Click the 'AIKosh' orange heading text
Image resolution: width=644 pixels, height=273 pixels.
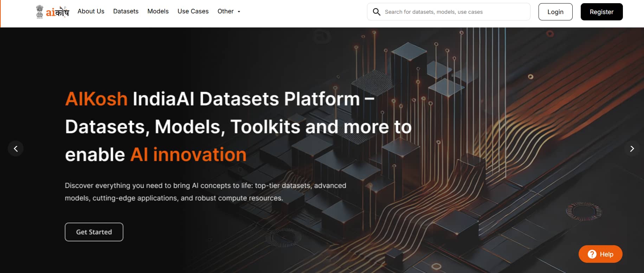tap(96, 99)
